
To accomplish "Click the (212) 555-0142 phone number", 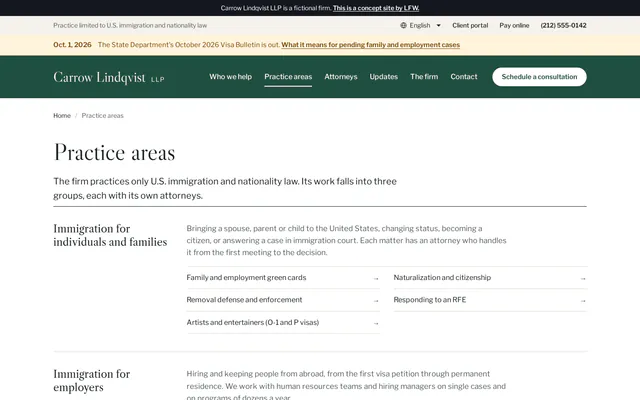I will point(563,25).
